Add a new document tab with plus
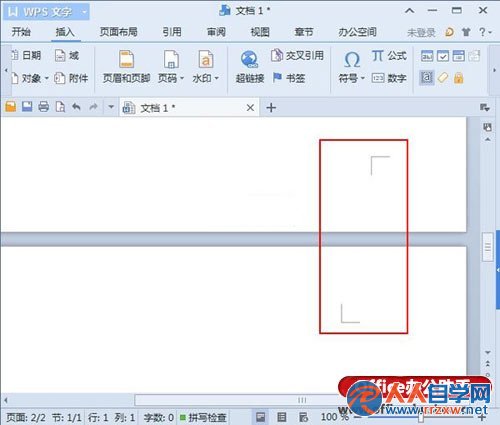The height and width of the screenshot is (425, 500). [271, 107]
